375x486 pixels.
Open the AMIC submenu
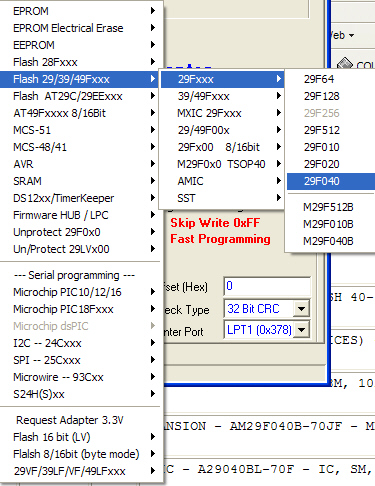point(222,181)
